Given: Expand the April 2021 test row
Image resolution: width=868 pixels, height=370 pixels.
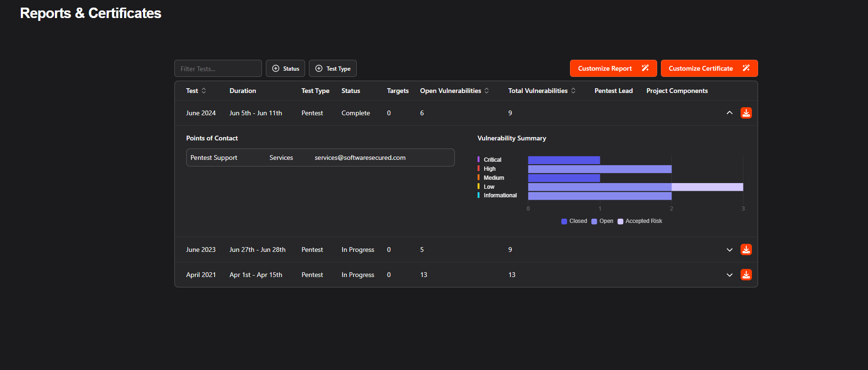Looking at the screenshot, I should pyautogui.click(x=729, y=275).
